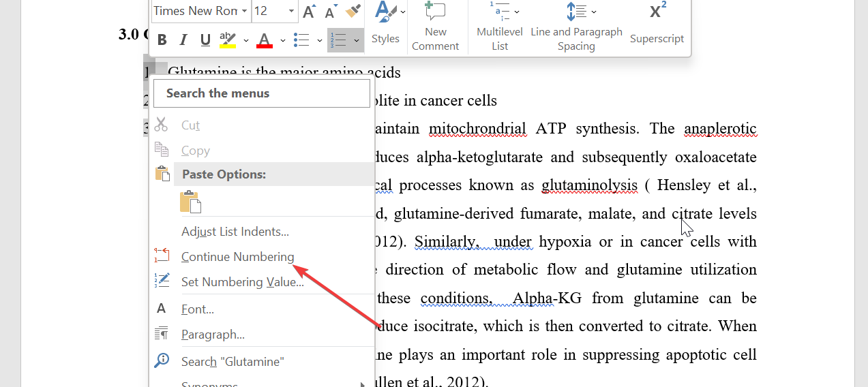
Task: Open the Styles gallery
Action: coord(387,25)
